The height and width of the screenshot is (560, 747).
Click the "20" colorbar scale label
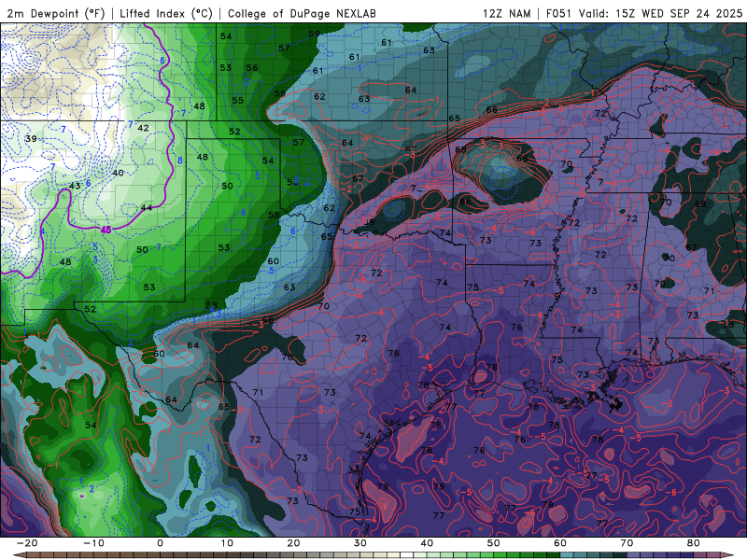(293, 543)
